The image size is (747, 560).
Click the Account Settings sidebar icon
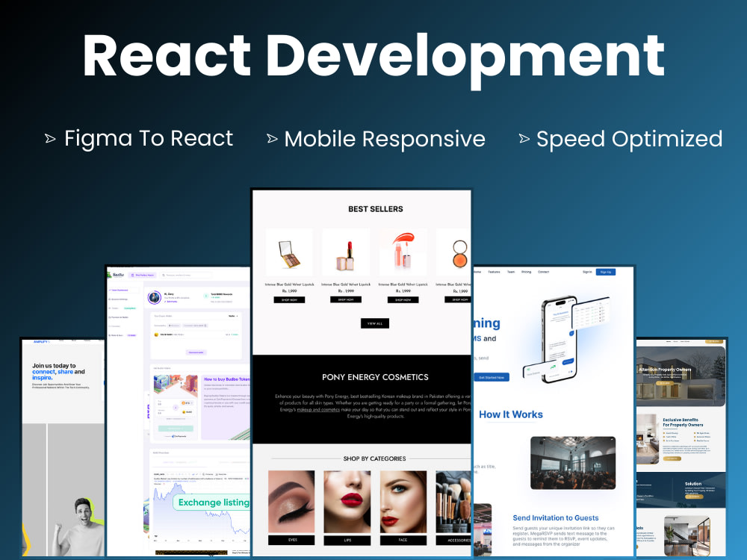click(x=109, y=299)
